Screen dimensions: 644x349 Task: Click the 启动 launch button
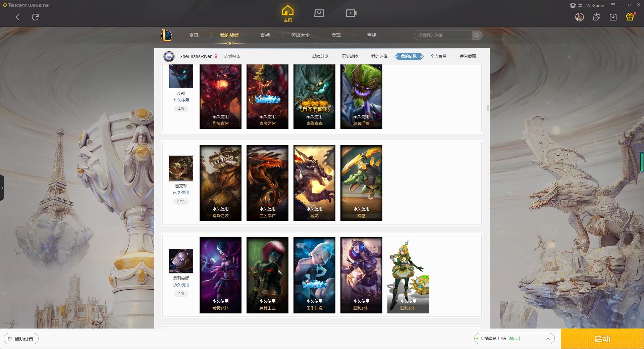[602, 339]
